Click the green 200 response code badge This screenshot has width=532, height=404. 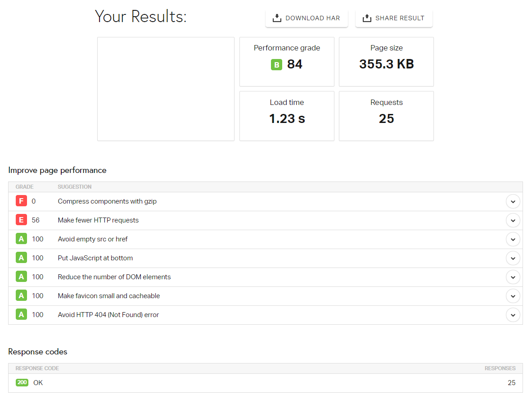[x=22, y=382]
